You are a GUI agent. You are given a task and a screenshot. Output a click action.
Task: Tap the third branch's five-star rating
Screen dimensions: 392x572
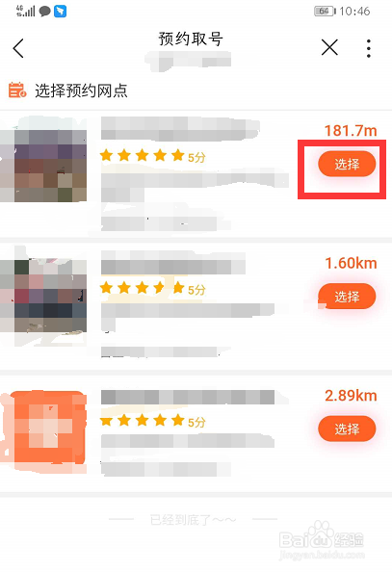152,421
